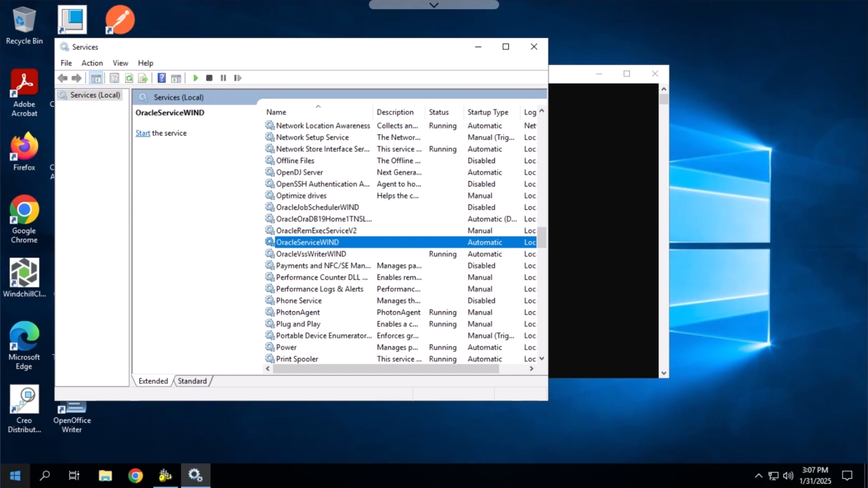Show hidden icons in system tray
Image resolution: width=868 pixels, height=488 pixels.
[x=759, y=476]
